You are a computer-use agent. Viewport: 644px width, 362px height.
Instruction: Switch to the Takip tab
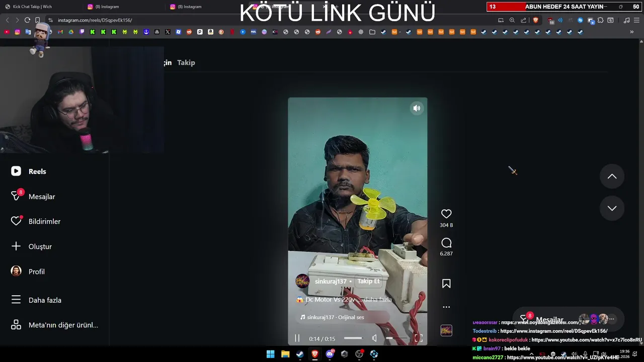(x=186, y=62)
